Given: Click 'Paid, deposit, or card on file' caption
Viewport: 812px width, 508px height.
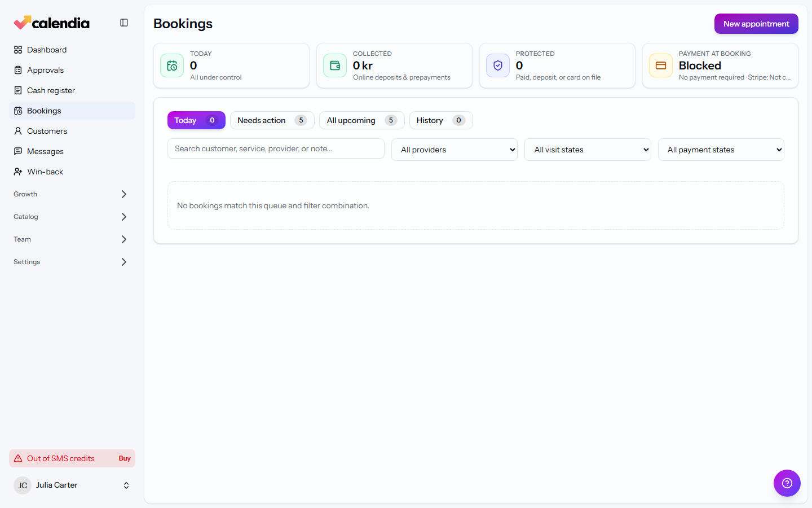Looking at the screenshot, I should (558, 77).
